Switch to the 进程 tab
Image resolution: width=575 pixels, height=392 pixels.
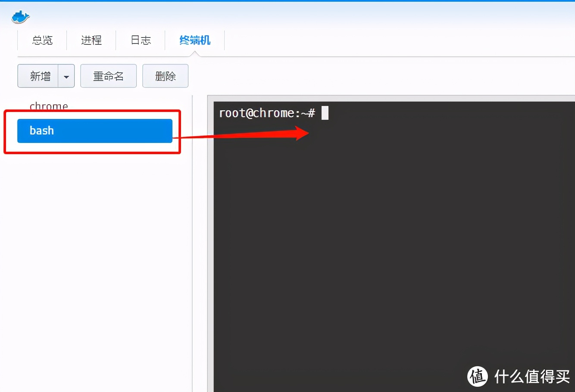pyautogui.click(x=91, y=40)
